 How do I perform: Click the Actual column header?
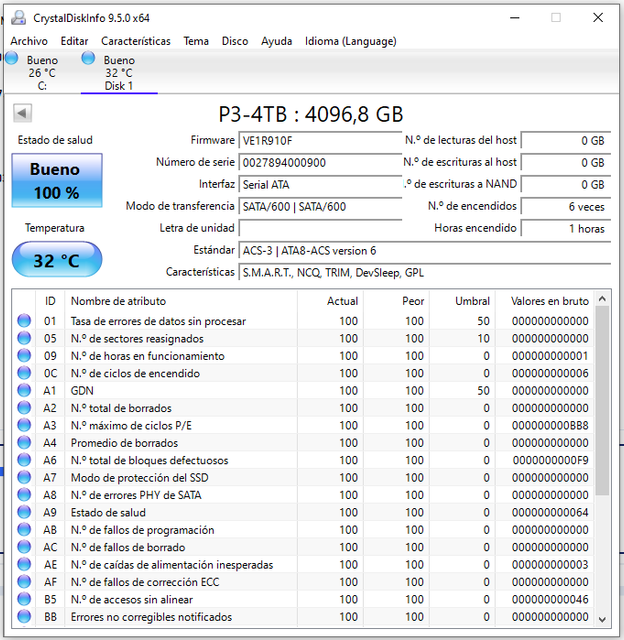pos(331,301)
